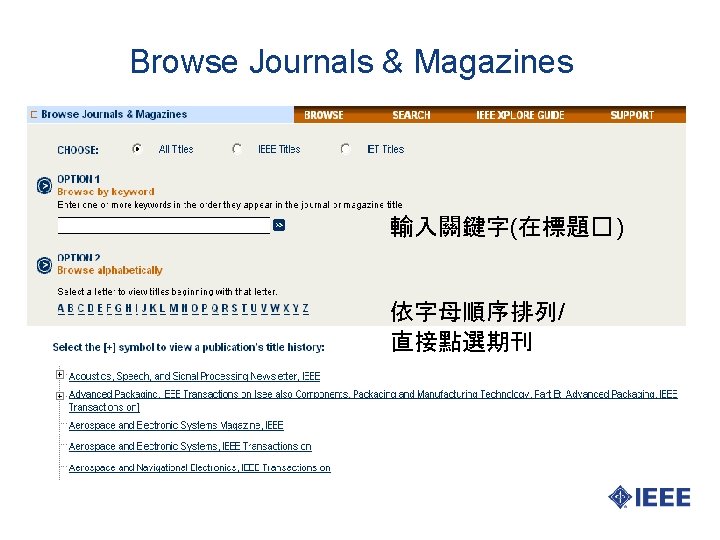Open the SUPPORT menu

click(x=632, y=115)
